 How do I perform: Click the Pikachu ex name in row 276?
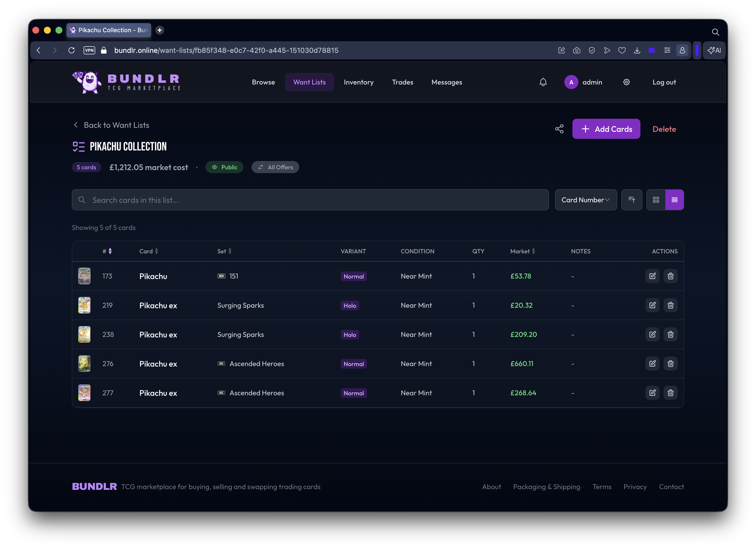click(158, 364)
